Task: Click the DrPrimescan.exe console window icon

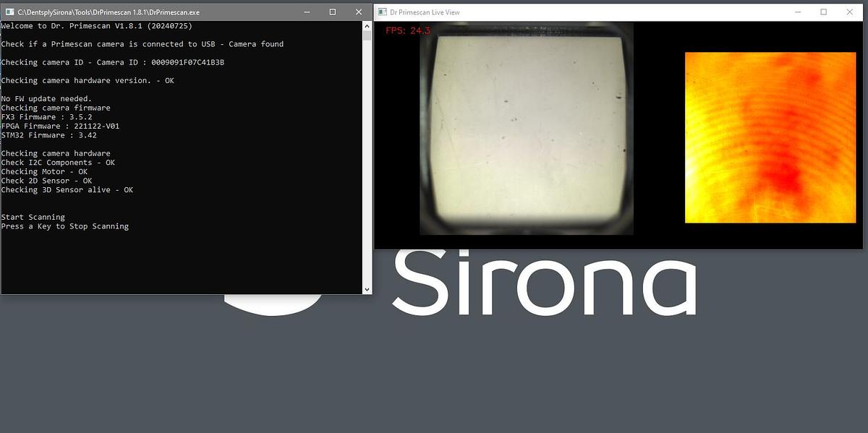Action: (9, 12)
